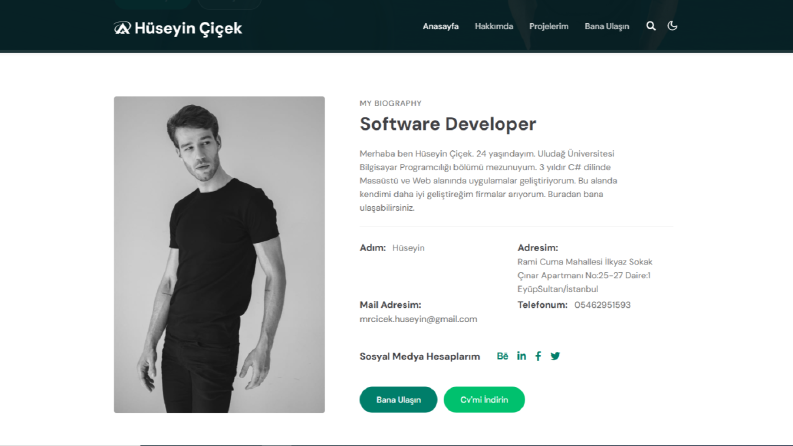
Task: Click the Mail Adresim label
Action: pos(390,305)
